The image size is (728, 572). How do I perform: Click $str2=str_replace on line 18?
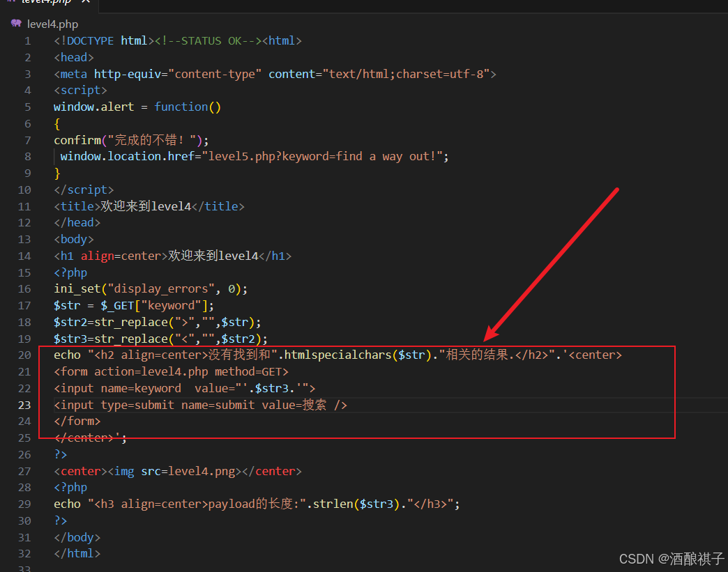pos(110,323)
